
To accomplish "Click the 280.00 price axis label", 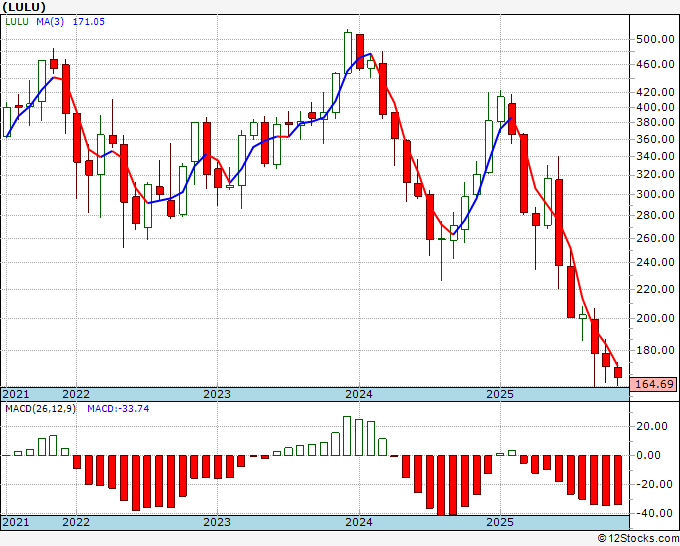I will coord(655,216).
